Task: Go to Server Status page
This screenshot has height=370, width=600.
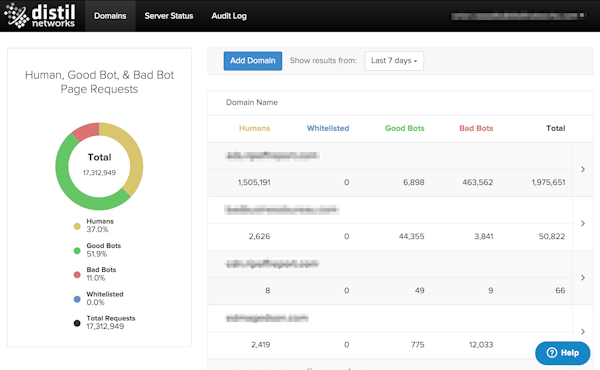Action: click(x=169, y=16)
